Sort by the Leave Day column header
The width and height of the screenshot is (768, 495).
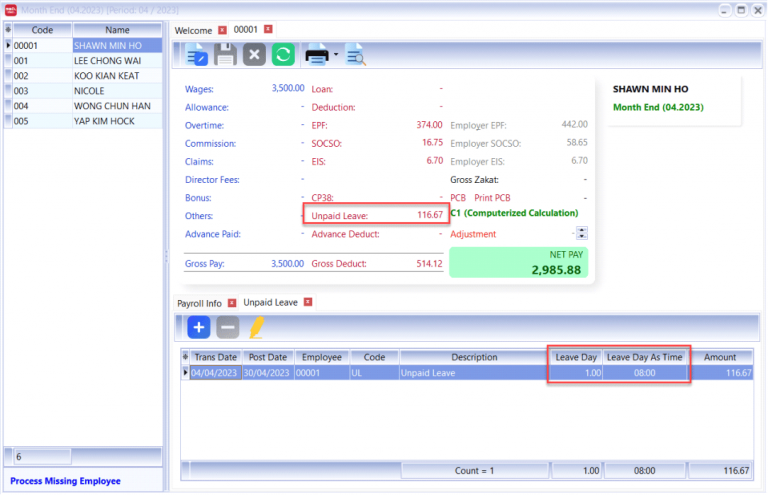[575, 357]
